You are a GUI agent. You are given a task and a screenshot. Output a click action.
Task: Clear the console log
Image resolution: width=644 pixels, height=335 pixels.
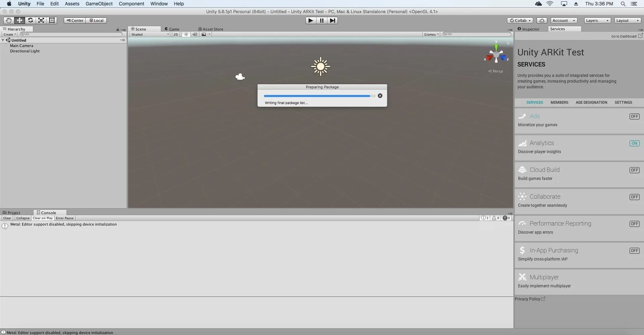click(7, 218)
